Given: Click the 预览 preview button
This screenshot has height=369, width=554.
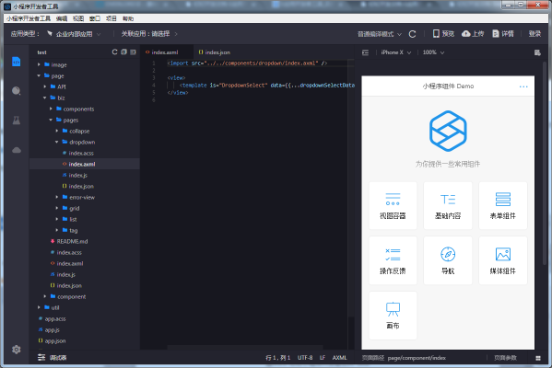Looking at the screenshot, I should coord(443,34).
